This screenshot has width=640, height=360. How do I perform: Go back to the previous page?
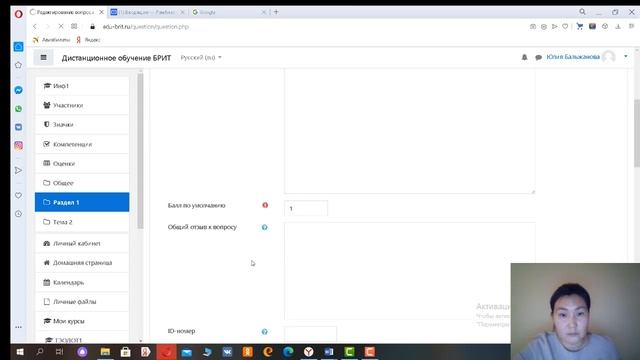click(x=35, y=27)
